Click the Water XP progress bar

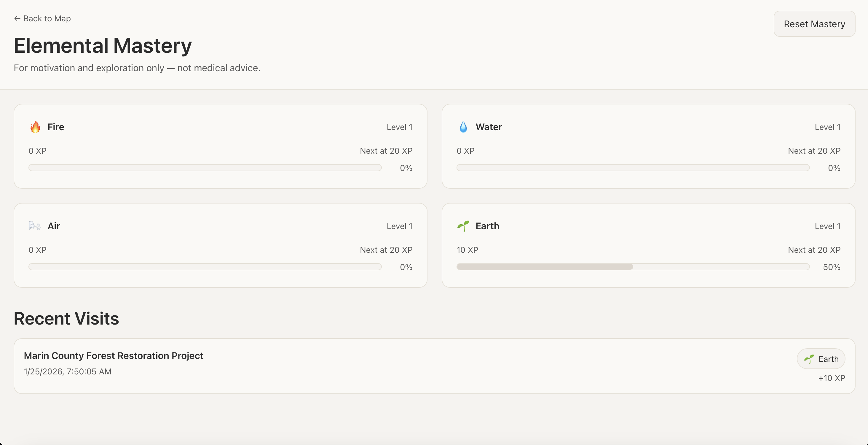pos(633,168)
